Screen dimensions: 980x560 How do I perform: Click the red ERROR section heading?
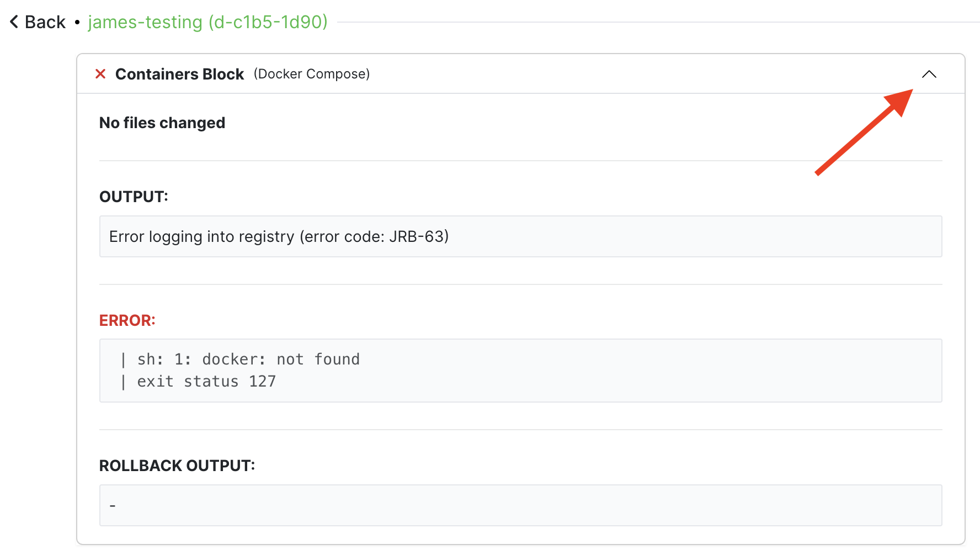point(127,320)
